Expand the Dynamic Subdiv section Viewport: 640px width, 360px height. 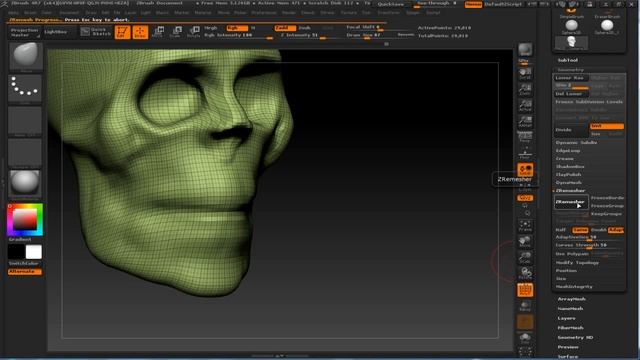tap(576, 142)
